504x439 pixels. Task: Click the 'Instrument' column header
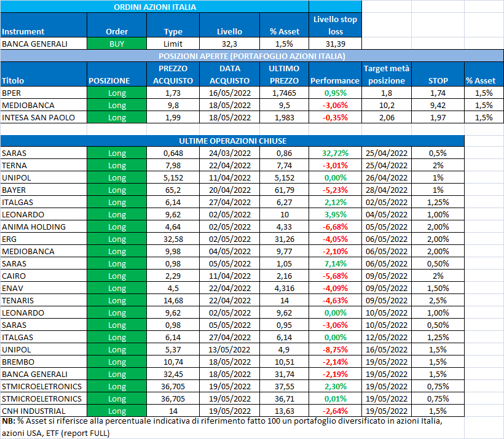tap(44, 25)
